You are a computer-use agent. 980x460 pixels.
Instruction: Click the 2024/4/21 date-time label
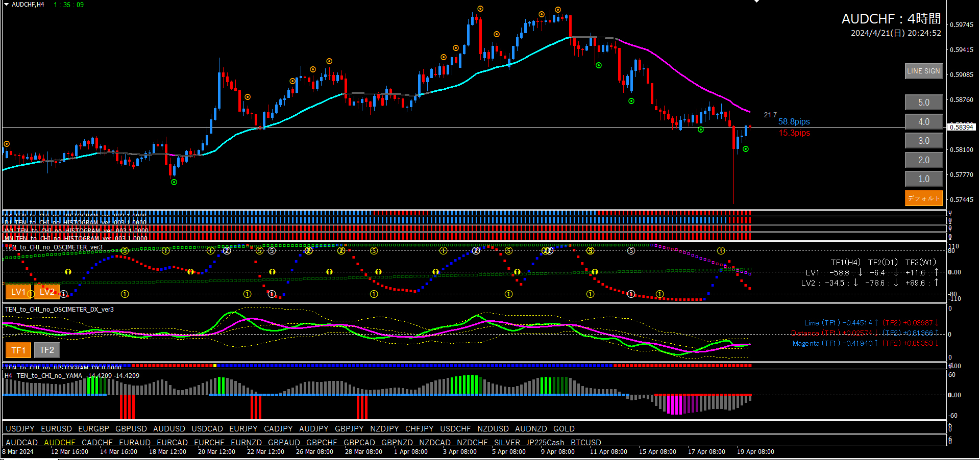(x=896, y=33)
